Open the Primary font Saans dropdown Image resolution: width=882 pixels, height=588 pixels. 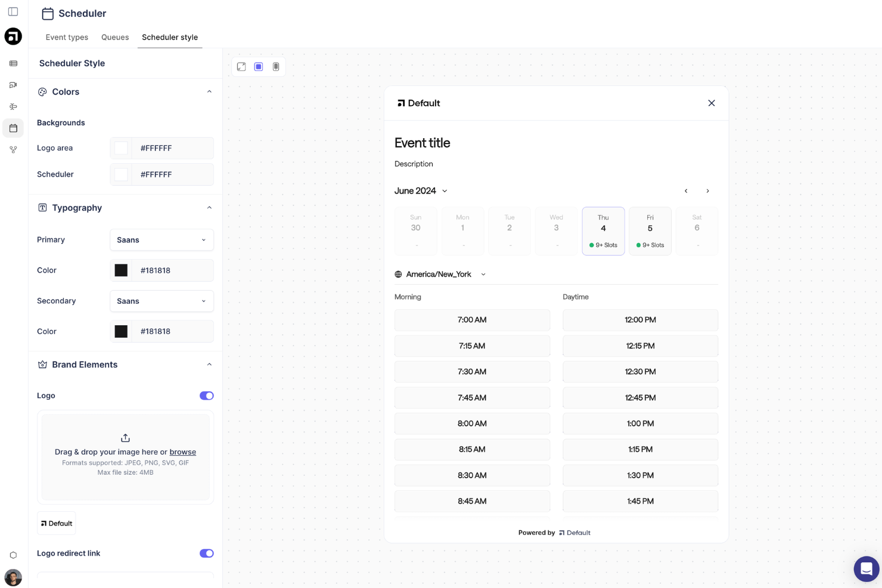tap(162, 239)
